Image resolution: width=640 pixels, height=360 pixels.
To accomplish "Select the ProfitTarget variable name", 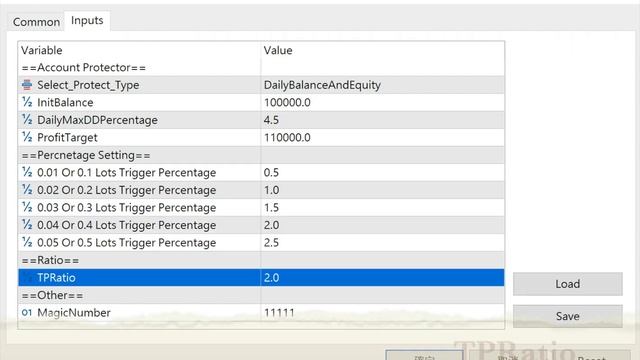I will (67, 138).
